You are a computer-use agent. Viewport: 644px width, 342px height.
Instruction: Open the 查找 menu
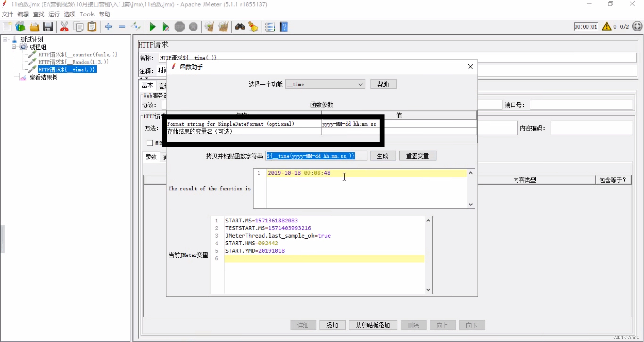pos(39,14)
